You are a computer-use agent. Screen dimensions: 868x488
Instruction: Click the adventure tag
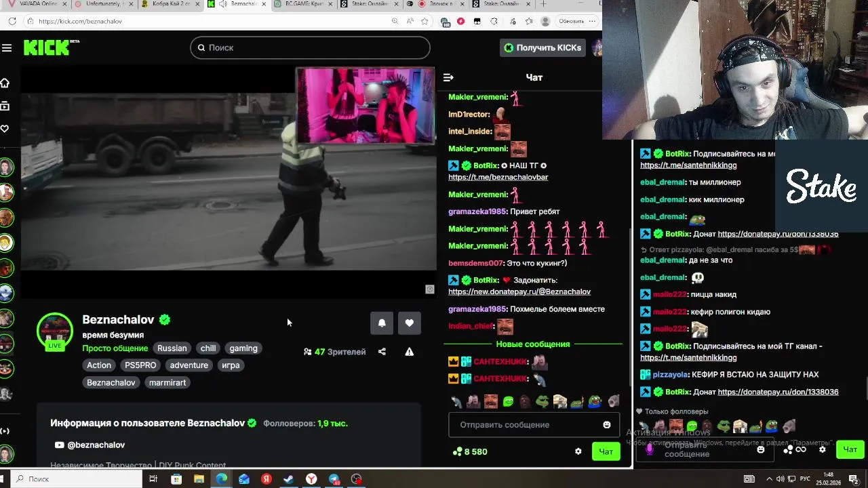click(x=189, y=365)
